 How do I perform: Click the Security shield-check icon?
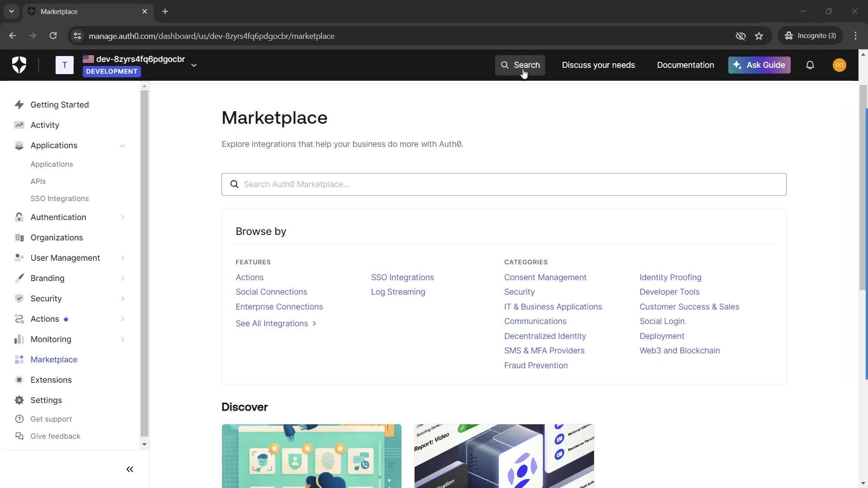19,299
